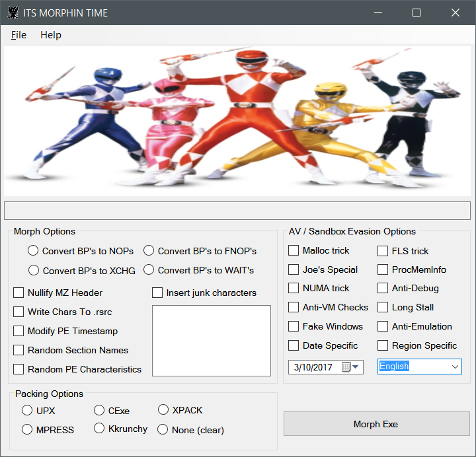Tick Joe's Special checkbox
Viewport: 476px width, 457px height.
tap(294, 269)
